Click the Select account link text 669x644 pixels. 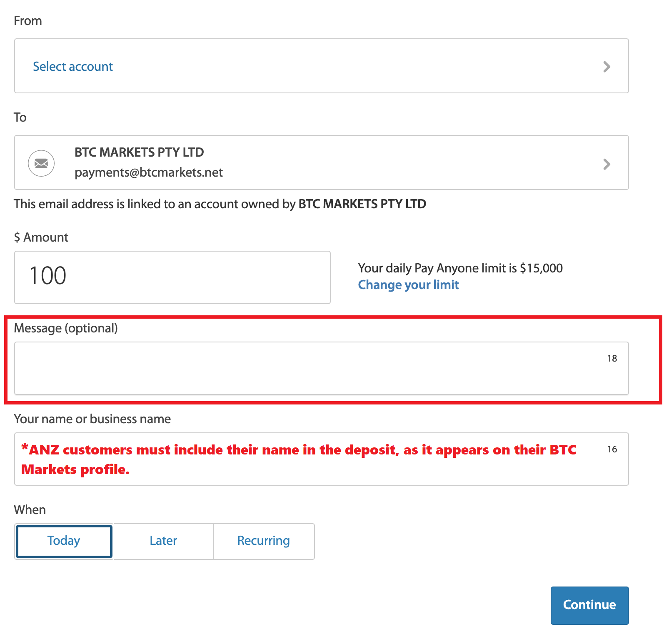pos(73,67)
